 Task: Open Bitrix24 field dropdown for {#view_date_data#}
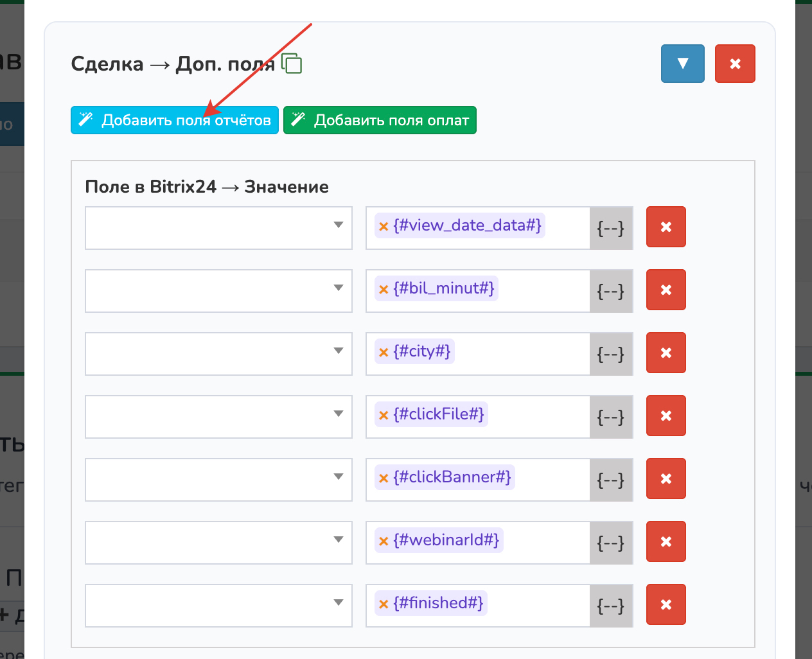click(218, 228)
